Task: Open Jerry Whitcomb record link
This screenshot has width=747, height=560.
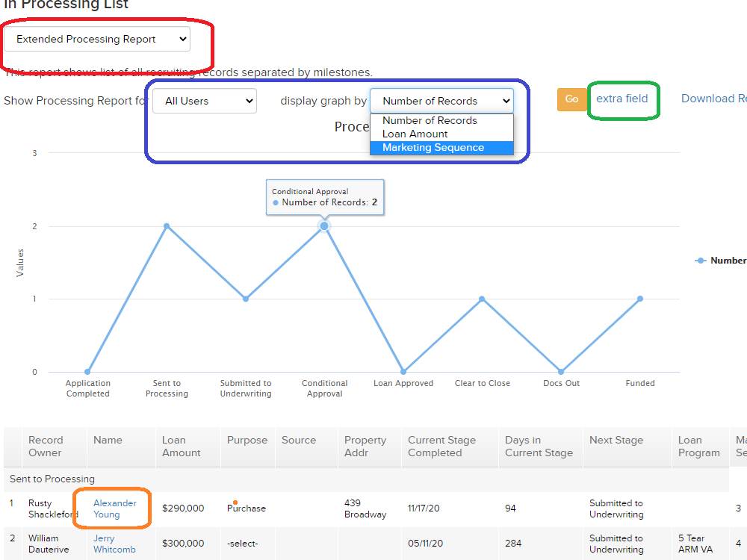Action: pyautogui.click(x=114, y=544)
